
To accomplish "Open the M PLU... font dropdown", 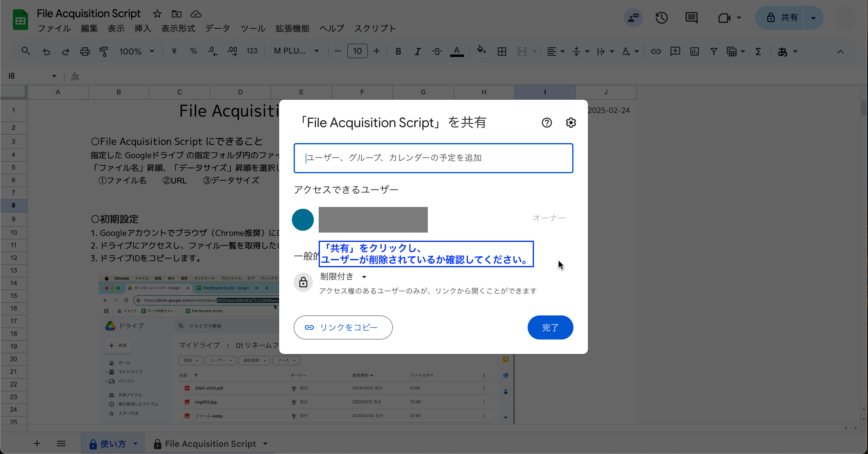I will [296, 51].
